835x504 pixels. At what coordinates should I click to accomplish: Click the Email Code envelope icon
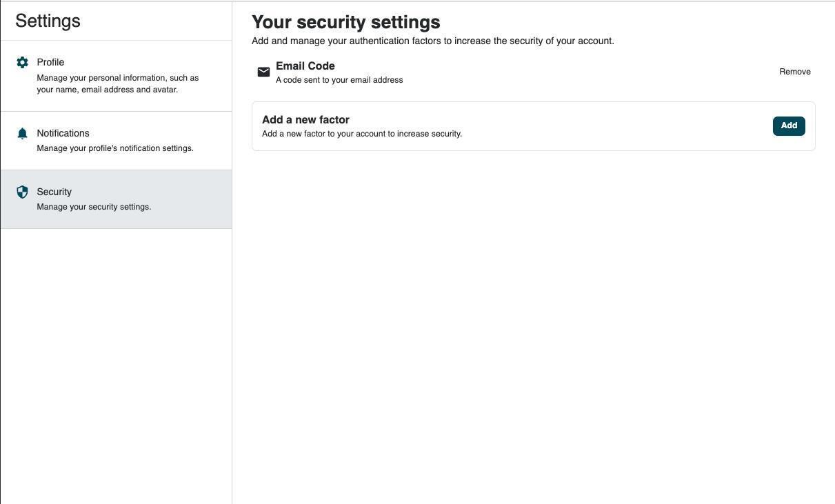(263, 72)
